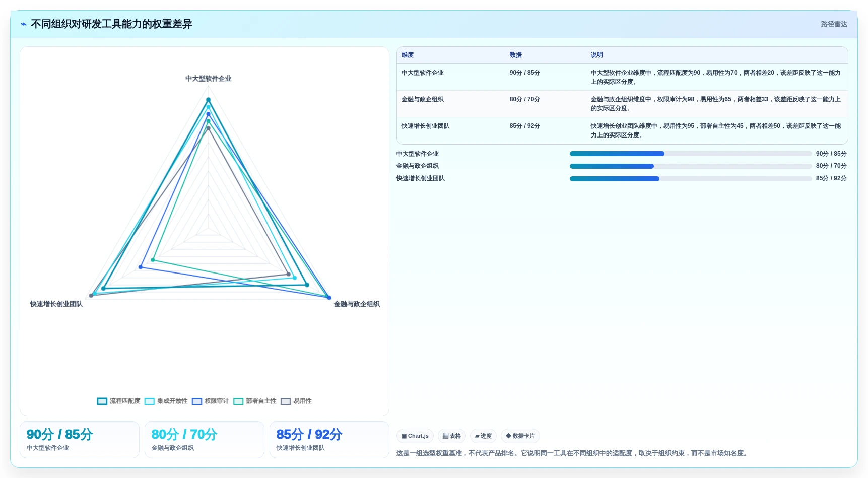Click the 数据 column header
This screenshot has height=478, width=868.
coord(515,55)
